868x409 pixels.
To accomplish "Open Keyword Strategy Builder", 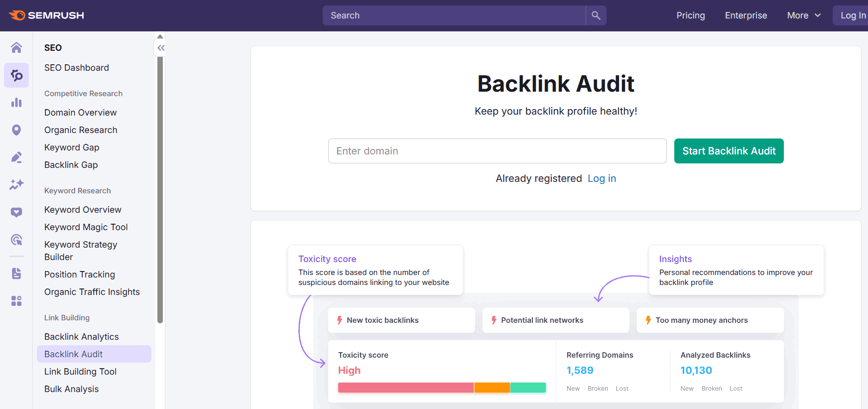I will pos(81,251).
